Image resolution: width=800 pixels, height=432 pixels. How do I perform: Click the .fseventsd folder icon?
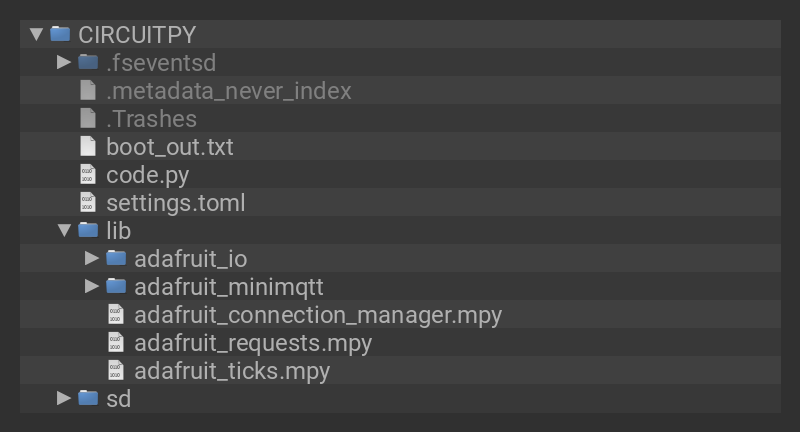coord(88,62)
